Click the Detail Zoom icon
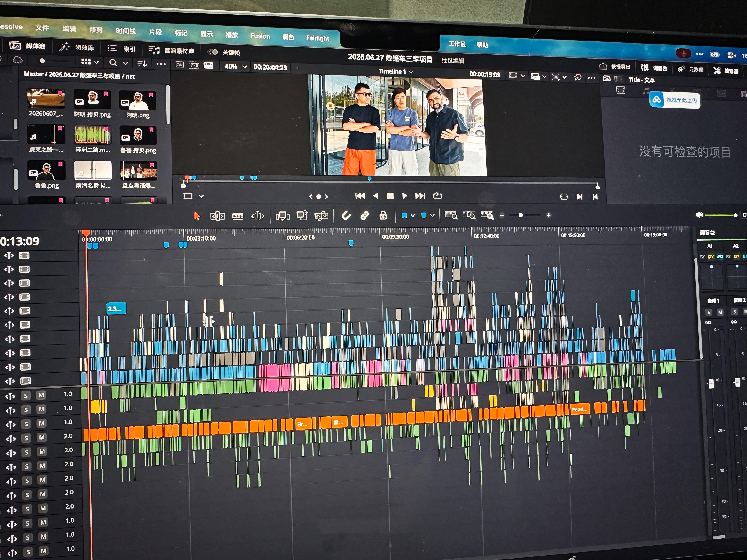 pyautogui.click(x=469, y=215)
